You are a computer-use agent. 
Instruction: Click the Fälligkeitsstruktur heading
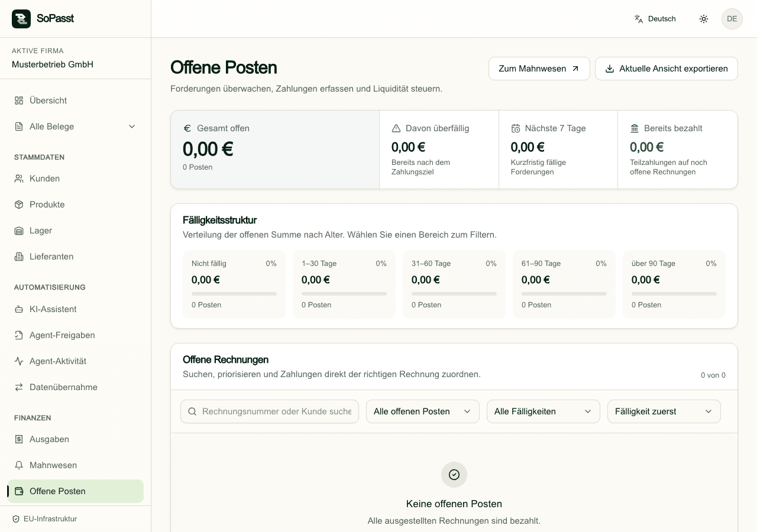pyautogui.click(x=220, y=220)
